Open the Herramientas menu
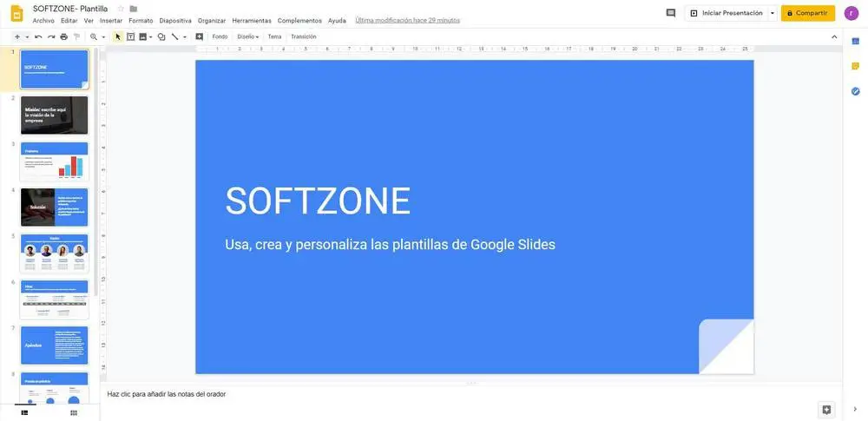The height and width of the screenshot is (421, 868). (252, 21)
